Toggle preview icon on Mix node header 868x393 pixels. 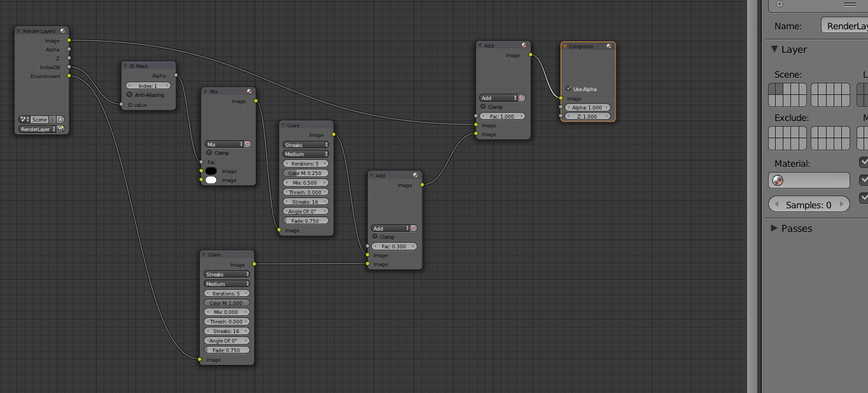pyautogui.click(x=249, y=92)
